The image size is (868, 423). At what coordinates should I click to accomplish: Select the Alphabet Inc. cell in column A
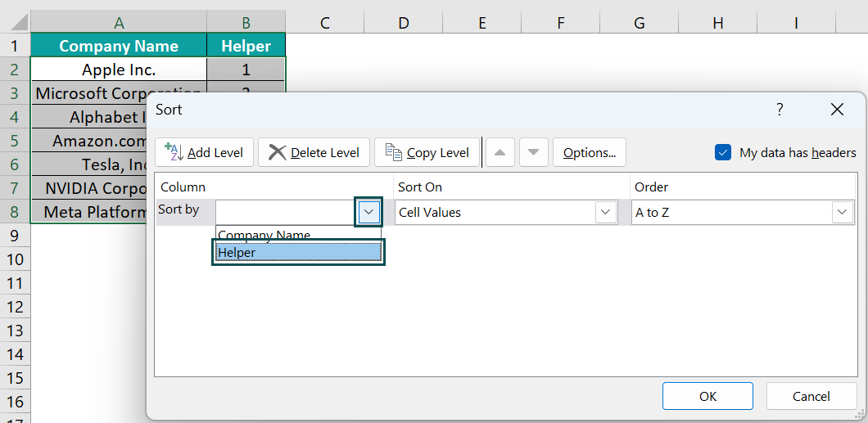(88, 117)
